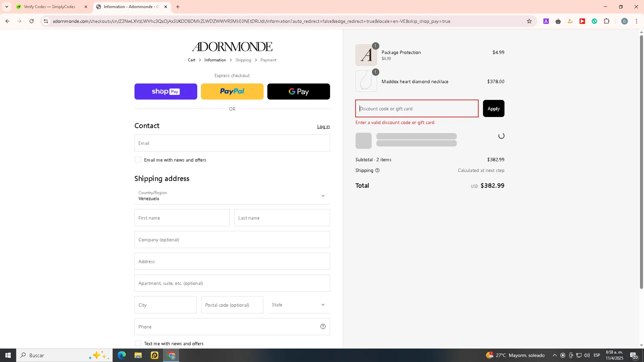This screenshot has width=644, height=362.
Task: Open the Country/Region dropdown
Action: [x=232, y=196]
